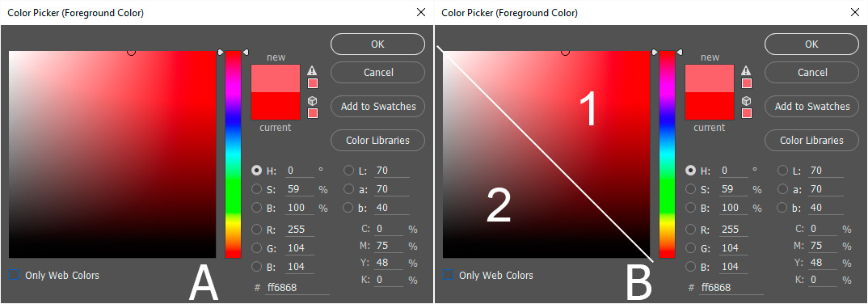868x304 pixels.
Task: Click gamut-safe swatch under warning icon in picker A
Action: (x=313, y=83)
